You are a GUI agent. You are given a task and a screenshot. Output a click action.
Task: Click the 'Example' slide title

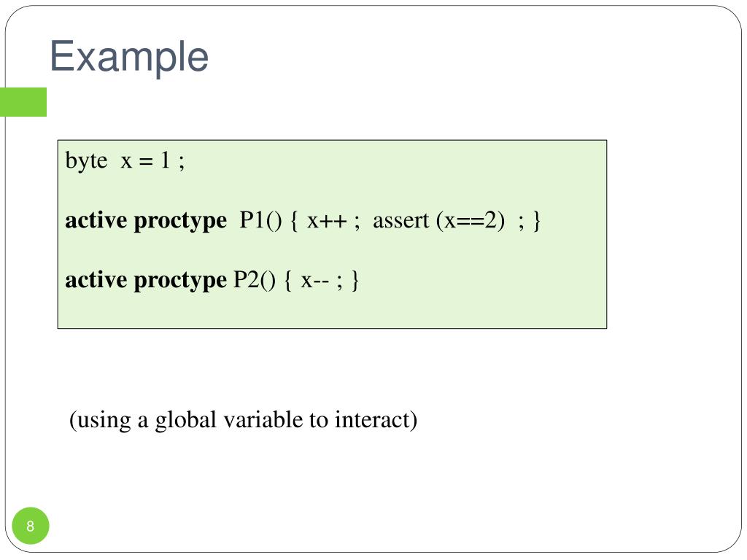(x=129, y=57)
